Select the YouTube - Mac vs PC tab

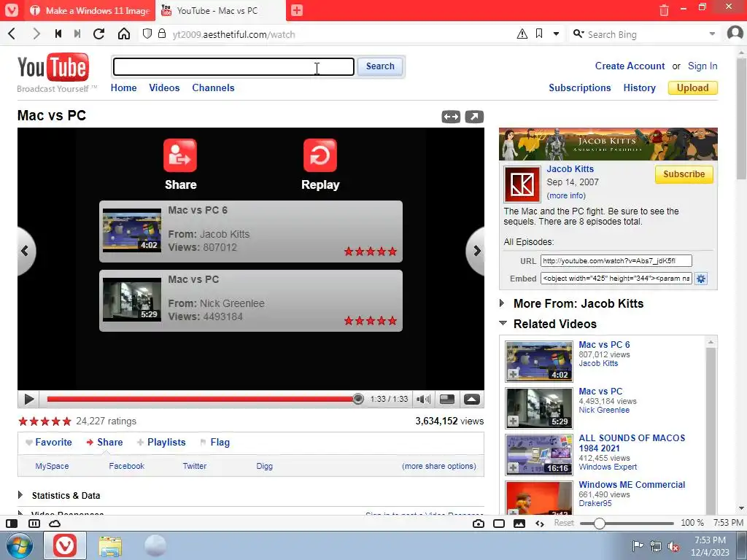coord(220,10)
